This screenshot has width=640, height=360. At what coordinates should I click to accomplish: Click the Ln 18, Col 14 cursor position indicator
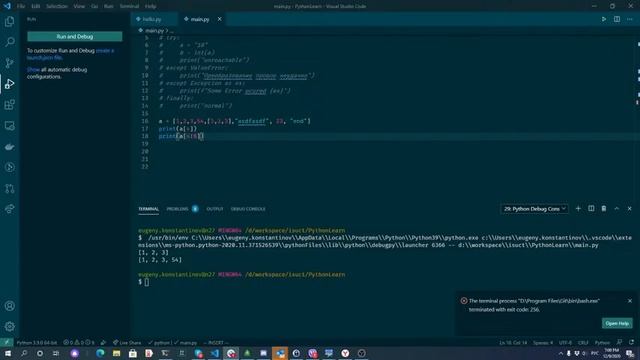pos(513,343)
